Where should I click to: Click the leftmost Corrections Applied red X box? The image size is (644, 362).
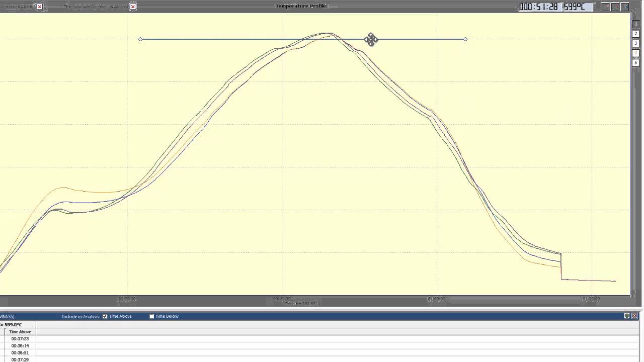[40, 7]
